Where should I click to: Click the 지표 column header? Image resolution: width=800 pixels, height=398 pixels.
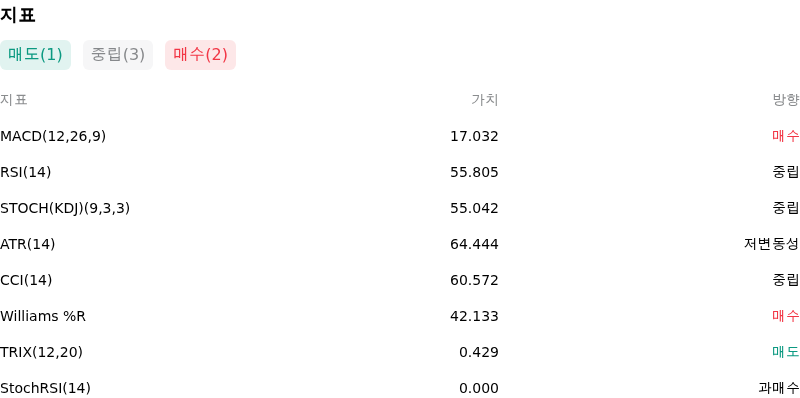(x=14, y=100)
